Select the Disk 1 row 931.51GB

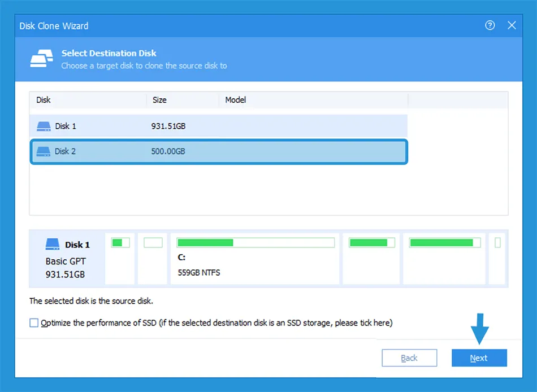click(218, 127)
